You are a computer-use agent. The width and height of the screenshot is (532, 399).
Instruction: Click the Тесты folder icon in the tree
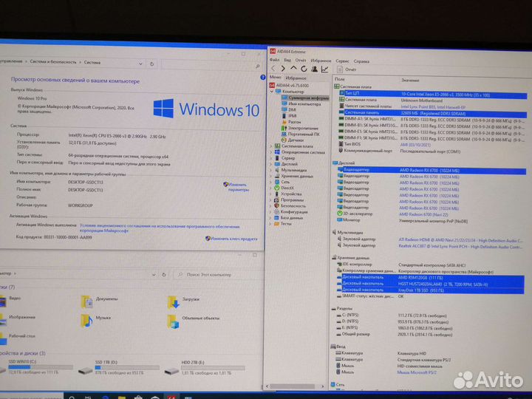(277, 224)
